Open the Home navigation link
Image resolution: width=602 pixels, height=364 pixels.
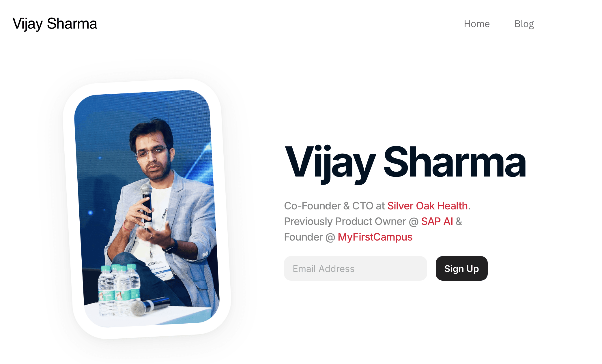476,24
